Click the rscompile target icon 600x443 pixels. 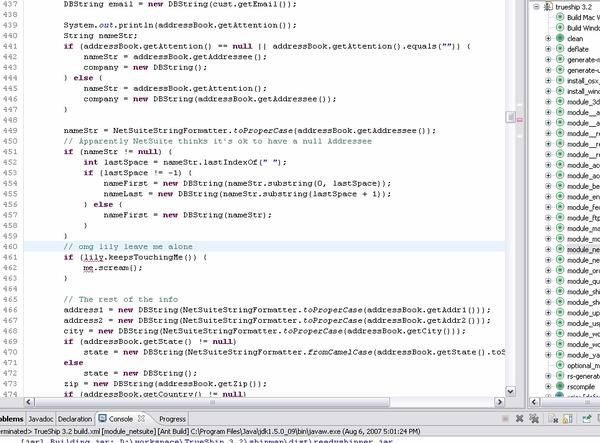[559, 385]
